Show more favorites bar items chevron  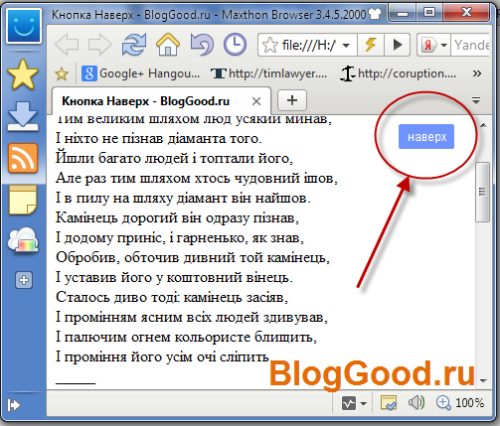tap(477, 73)
